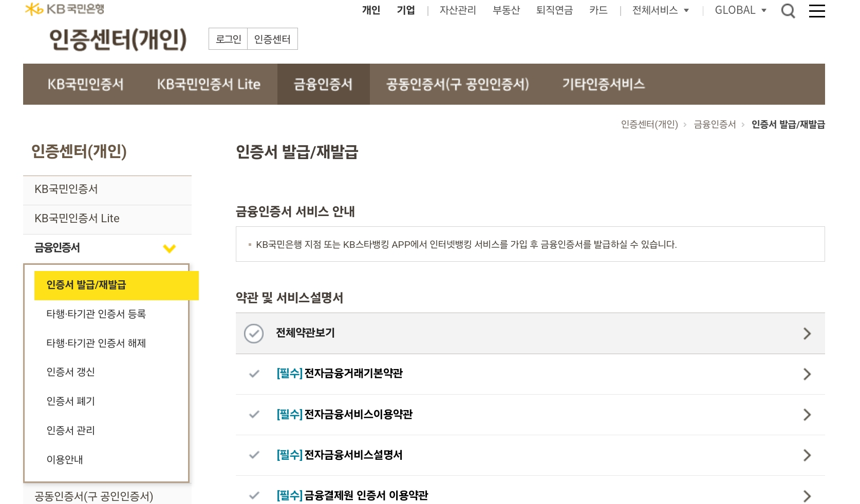Collapse the 금융인증서 sidebar chevron
Screen dimensions: 860x504
click(170, 248)
